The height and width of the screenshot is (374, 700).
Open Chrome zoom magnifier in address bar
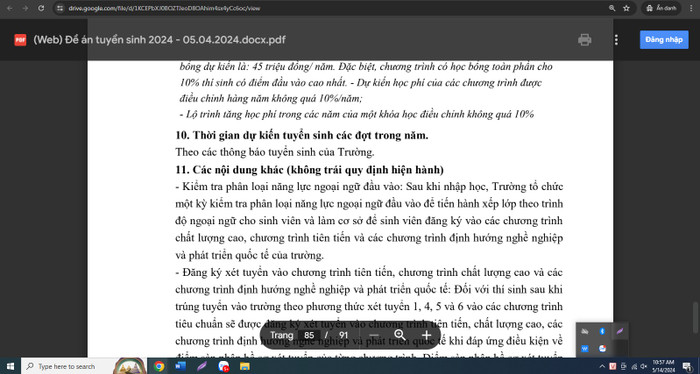(612, 8)
